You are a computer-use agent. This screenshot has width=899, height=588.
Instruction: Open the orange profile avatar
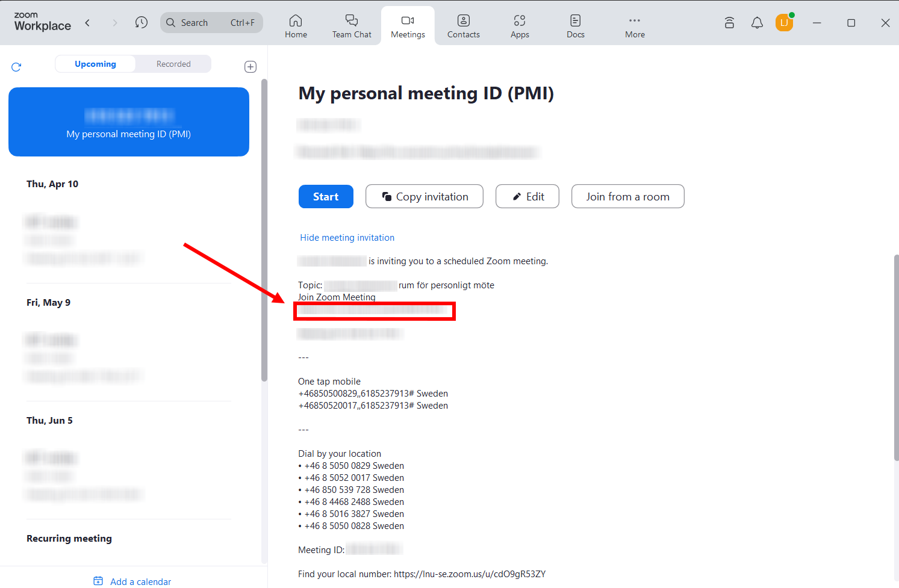coord(784,23)
